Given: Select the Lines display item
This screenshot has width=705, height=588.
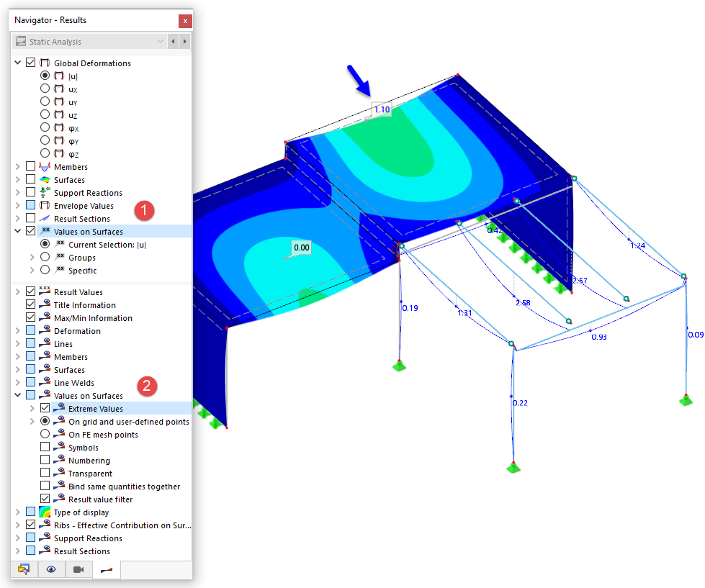Looking at the screenshot, I should [63, 344].
